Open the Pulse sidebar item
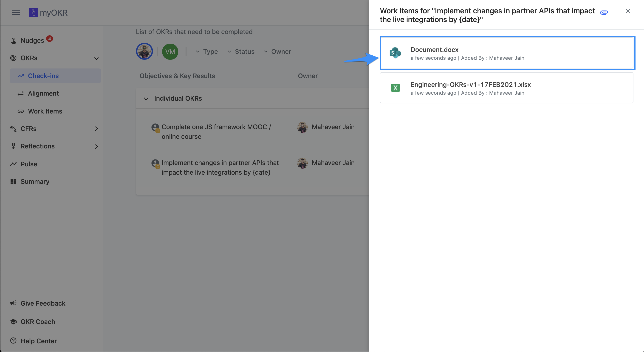This screenshot has width=644, height=352. click(x=29, y=164)
